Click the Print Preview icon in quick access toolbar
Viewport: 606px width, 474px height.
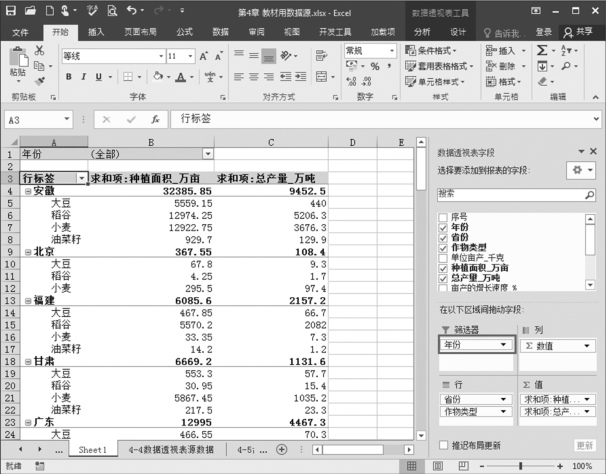(x=112, y=11)
